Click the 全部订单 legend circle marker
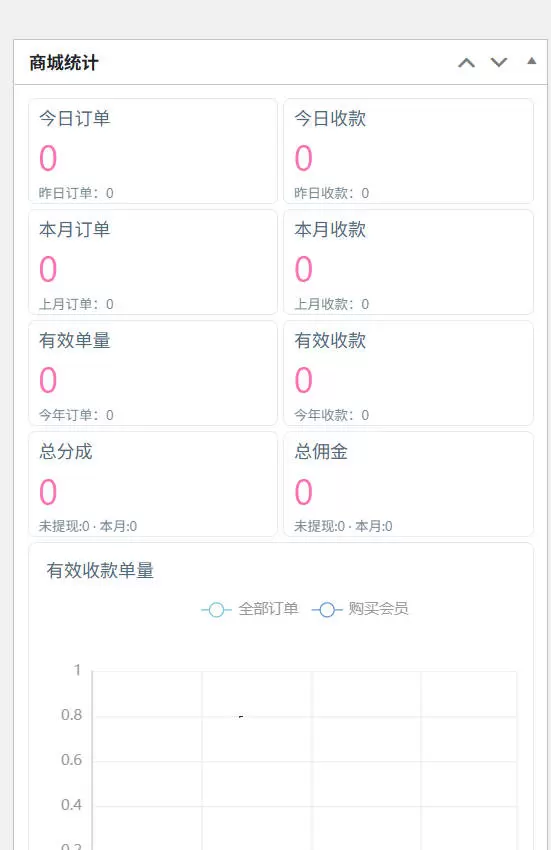551x850 pixels. 216,610
